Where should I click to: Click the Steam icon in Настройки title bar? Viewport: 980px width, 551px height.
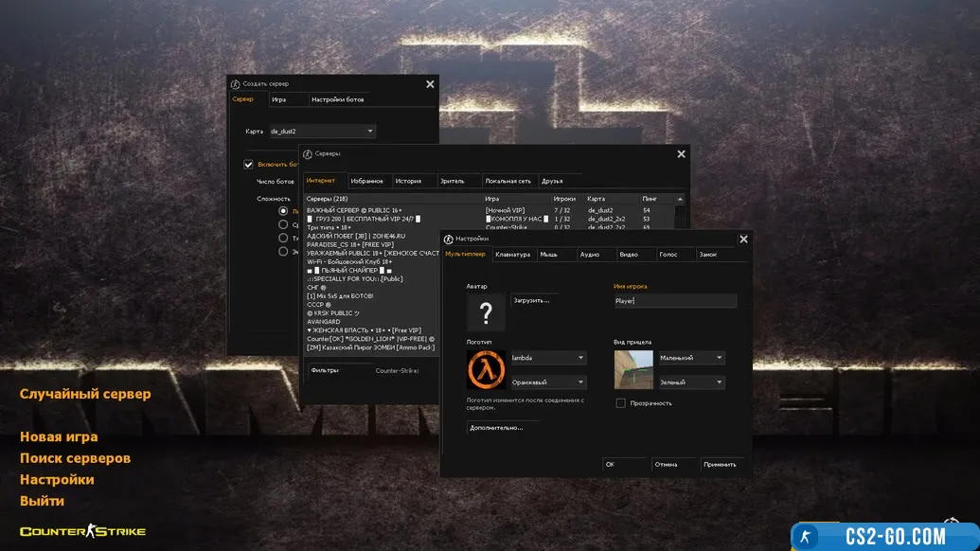pos(448,239)
